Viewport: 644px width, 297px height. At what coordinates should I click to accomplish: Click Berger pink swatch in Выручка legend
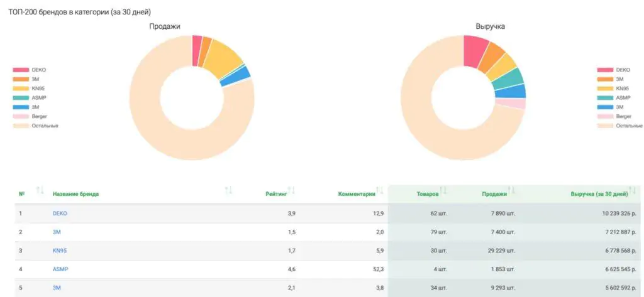tap(605, 117)
